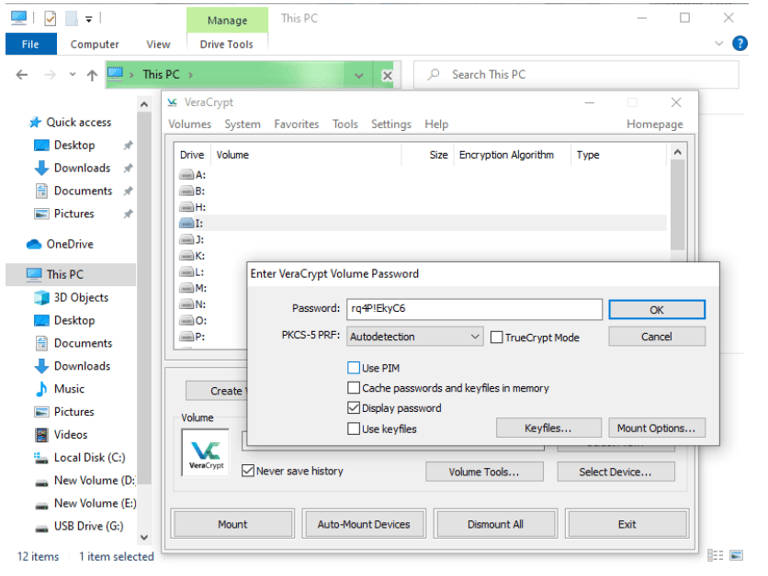Click Select Device... button
This screenshot has height=576, width=768.
point(616,472)
